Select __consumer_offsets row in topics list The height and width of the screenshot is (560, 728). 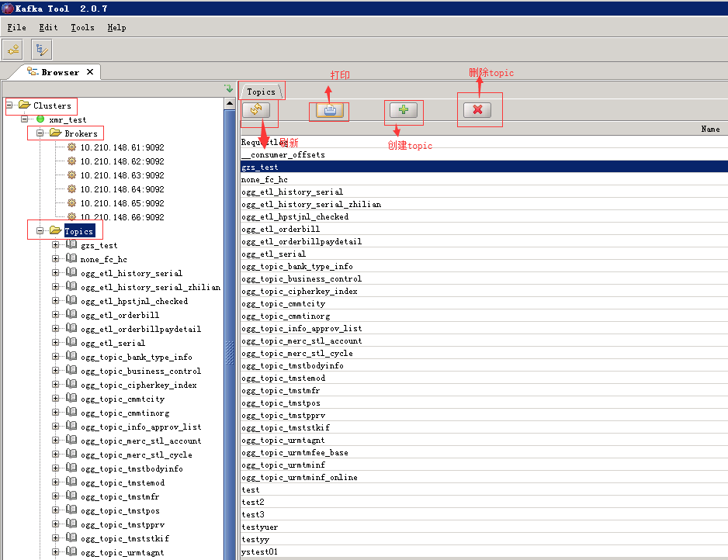[x=484, y=154]
